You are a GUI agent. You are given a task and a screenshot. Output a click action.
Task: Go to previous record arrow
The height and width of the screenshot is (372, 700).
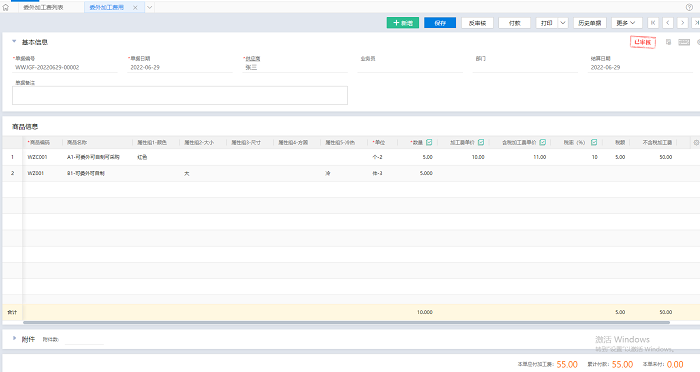tap(668, 23)
